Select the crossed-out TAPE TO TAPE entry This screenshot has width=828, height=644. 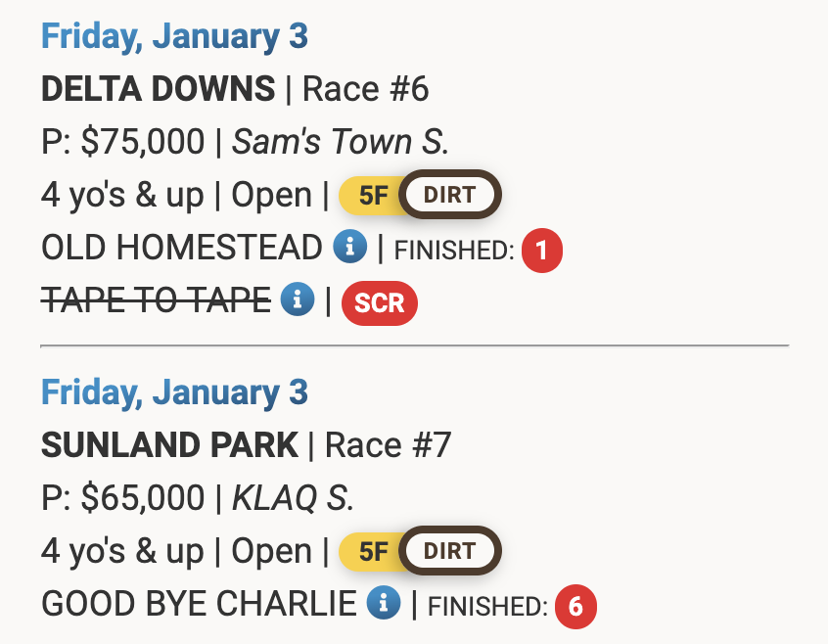tap(156, 301)
